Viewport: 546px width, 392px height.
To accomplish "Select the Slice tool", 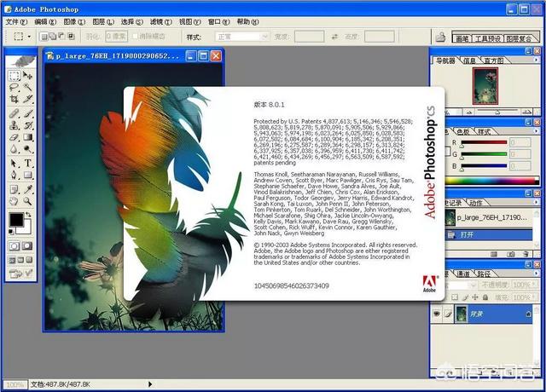I will pos(27,99).
